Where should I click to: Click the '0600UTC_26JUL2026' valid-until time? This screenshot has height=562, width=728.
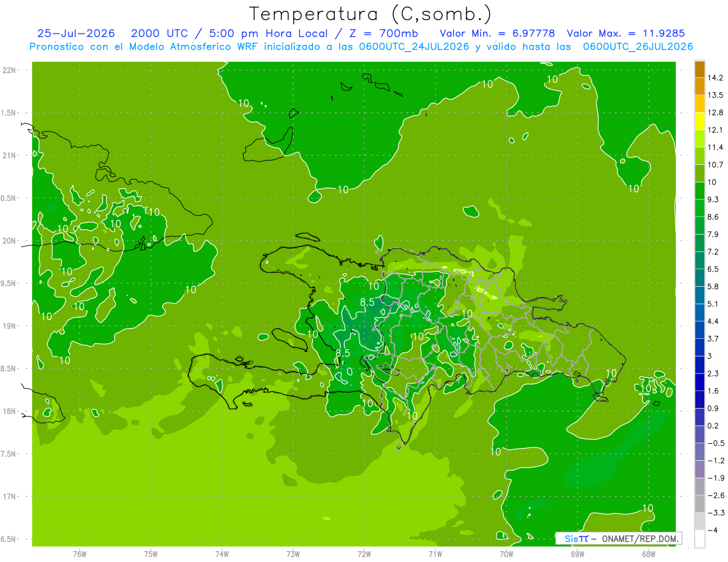637,47
